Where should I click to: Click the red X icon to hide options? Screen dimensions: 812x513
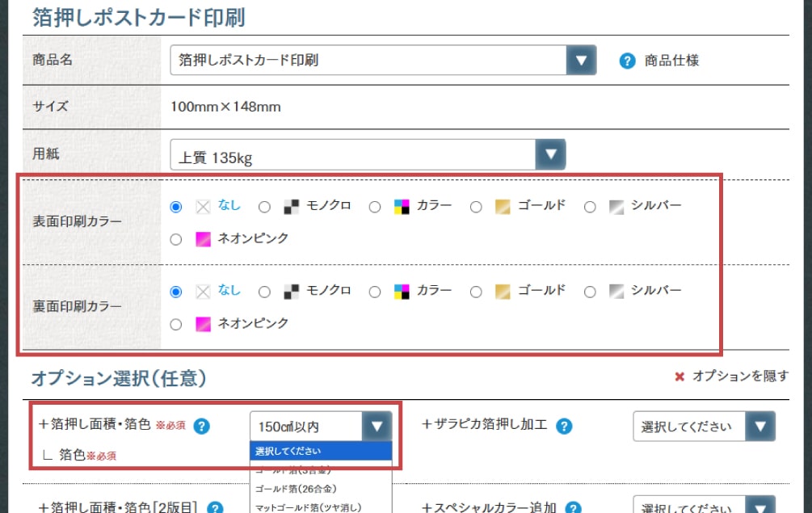679,376
